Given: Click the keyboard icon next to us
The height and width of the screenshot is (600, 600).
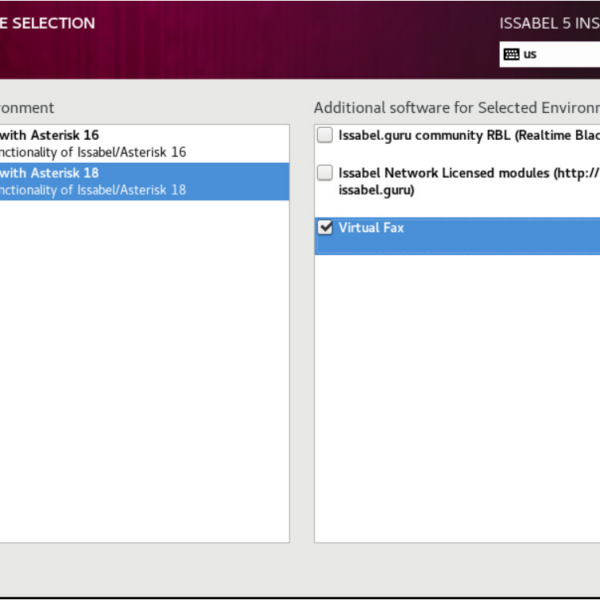Looking at the screenshot, I should coord(511,54).
